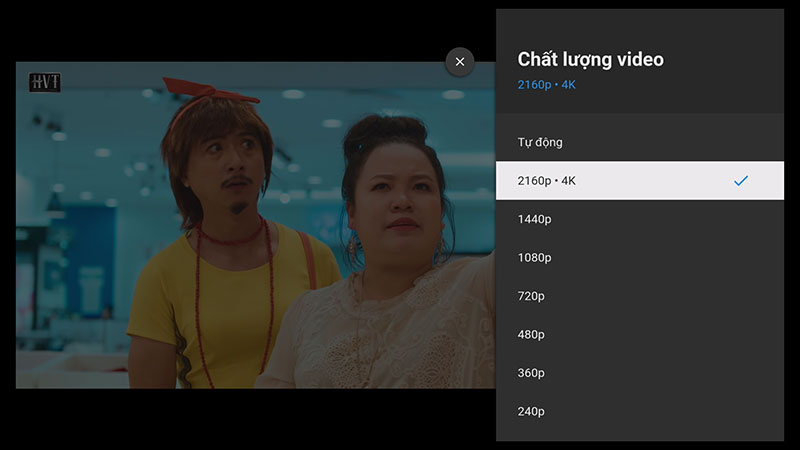Click the woman's hair bun in video

pyautogui.click(x=384, y=131)
